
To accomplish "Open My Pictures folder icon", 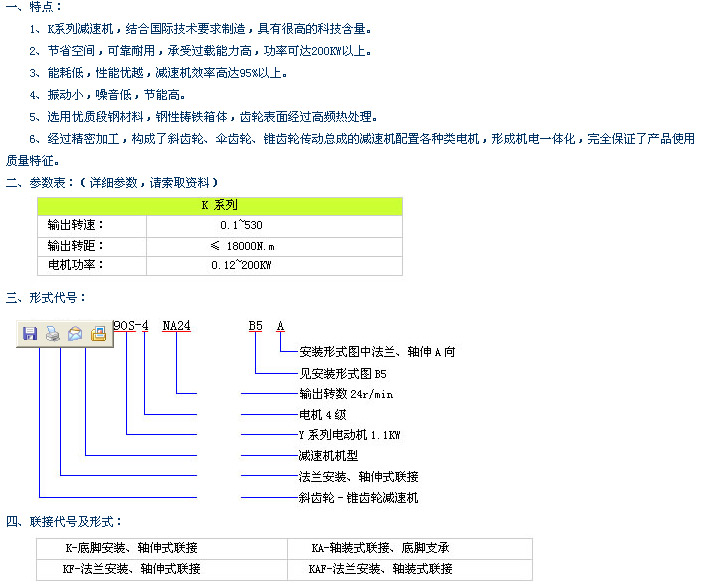I will click(x=98, y=334).
